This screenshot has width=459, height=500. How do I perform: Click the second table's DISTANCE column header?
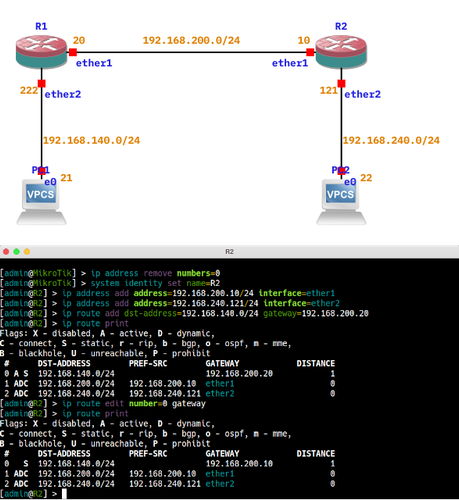316,454
